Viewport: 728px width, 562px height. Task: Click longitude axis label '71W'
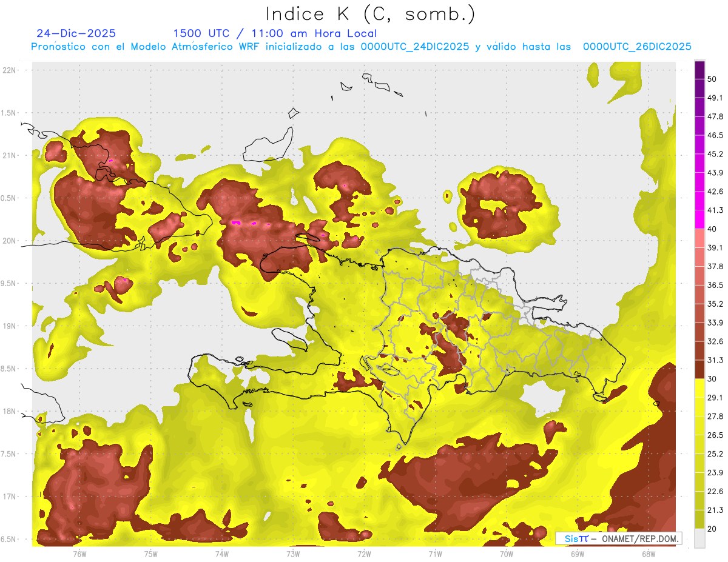[435, 554]
